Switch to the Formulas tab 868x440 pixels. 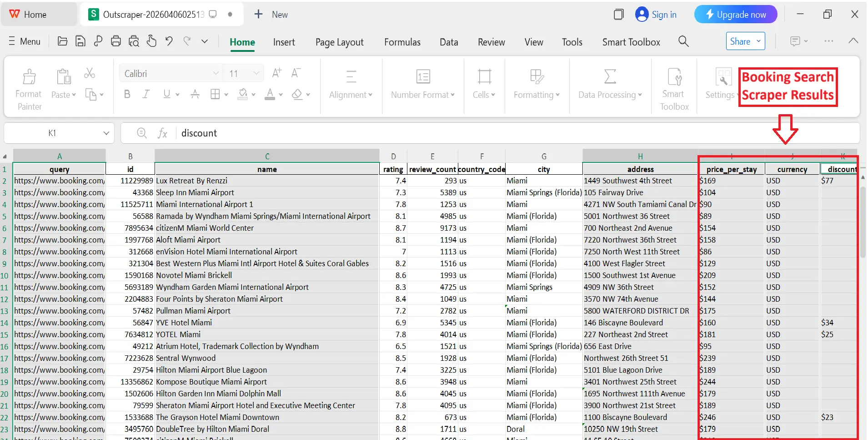(x=402, y=42)
